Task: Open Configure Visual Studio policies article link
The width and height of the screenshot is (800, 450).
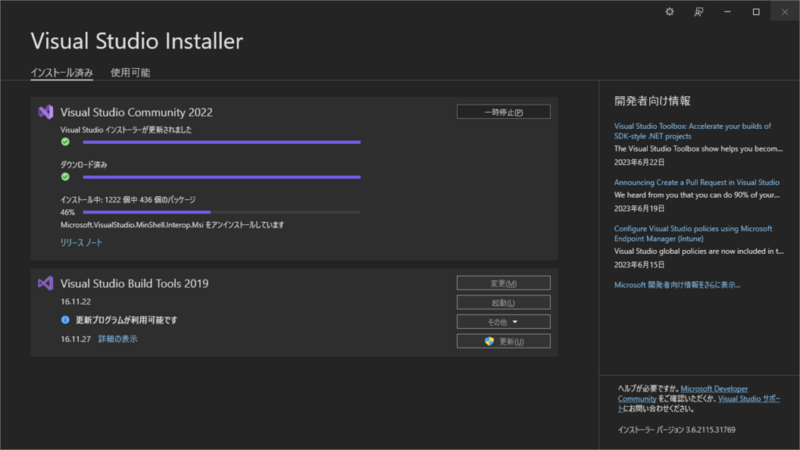Action: [x=693, y=234]
